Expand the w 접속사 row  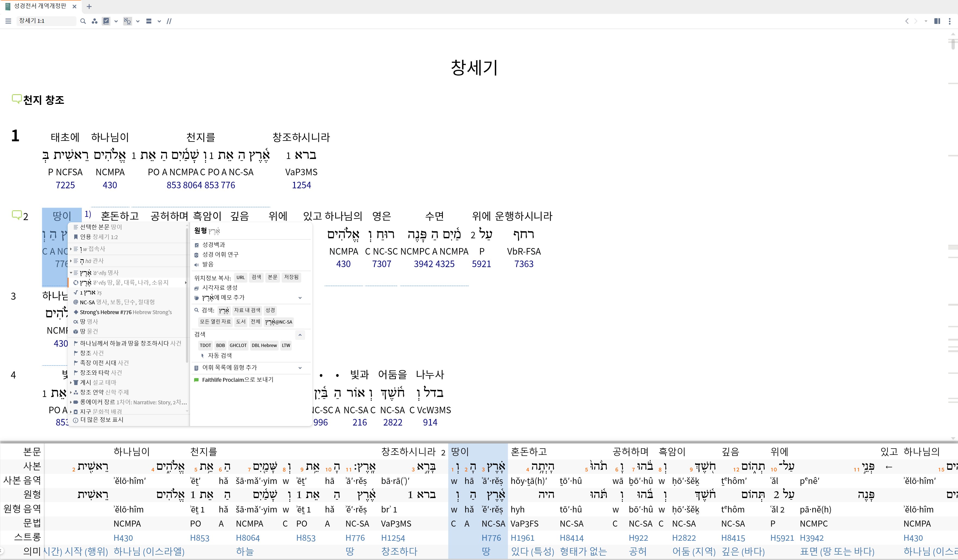point(71,249)
